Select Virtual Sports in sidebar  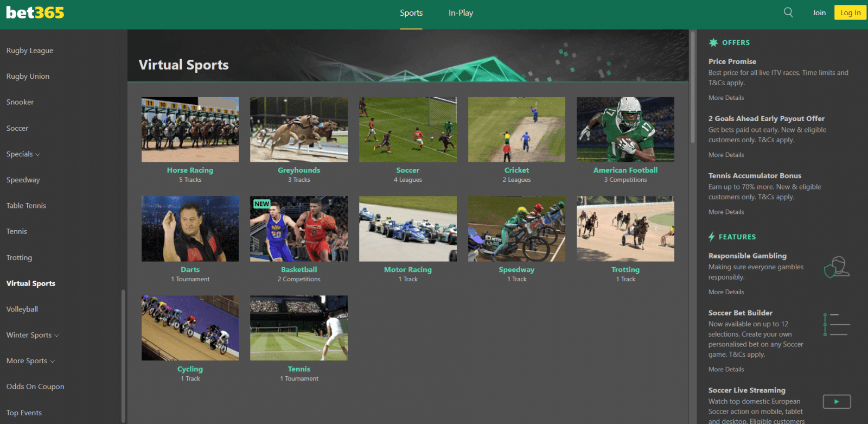31,283
